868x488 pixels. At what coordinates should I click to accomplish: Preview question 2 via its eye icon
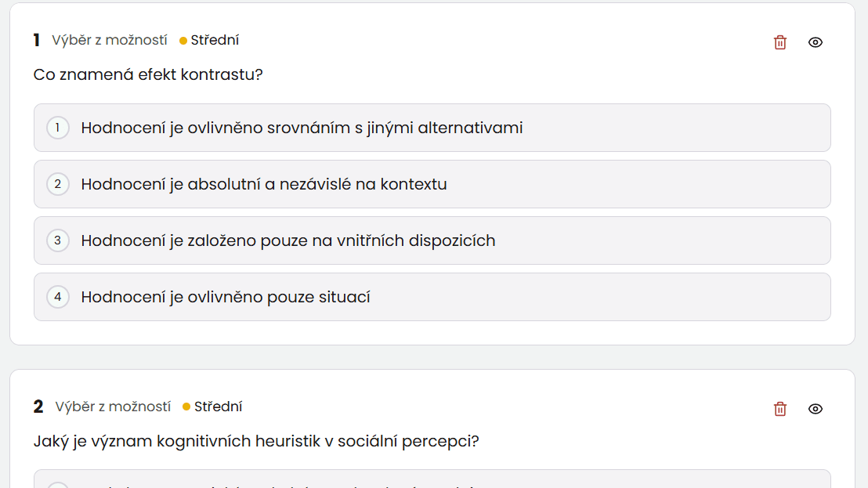816,408
